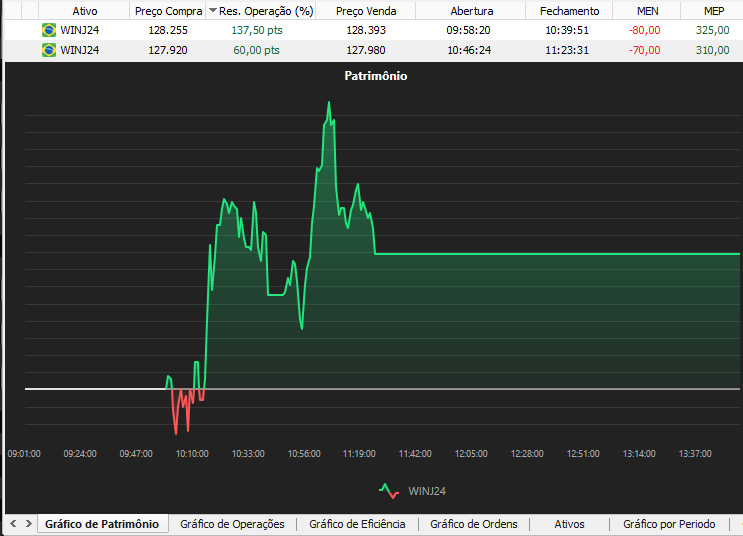Open the Gráfico de Ordens tab
The width and height of the screenshot is (743, 536).
pos(474,524)
